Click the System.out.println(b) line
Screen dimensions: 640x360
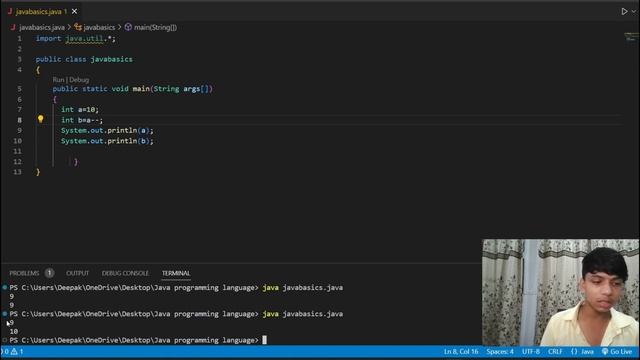(x=107, y=141)
